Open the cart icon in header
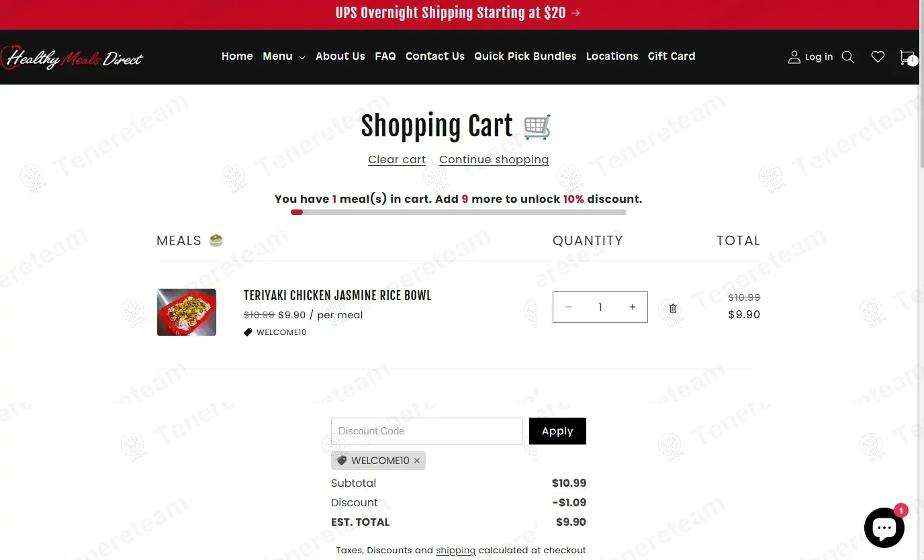 [907, 57]
